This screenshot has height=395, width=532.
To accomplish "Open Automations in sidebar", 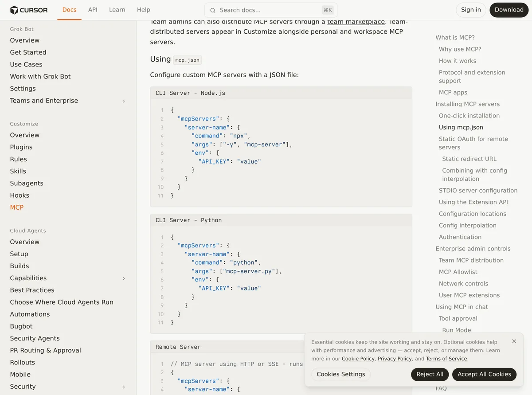I will coord(30,314).
